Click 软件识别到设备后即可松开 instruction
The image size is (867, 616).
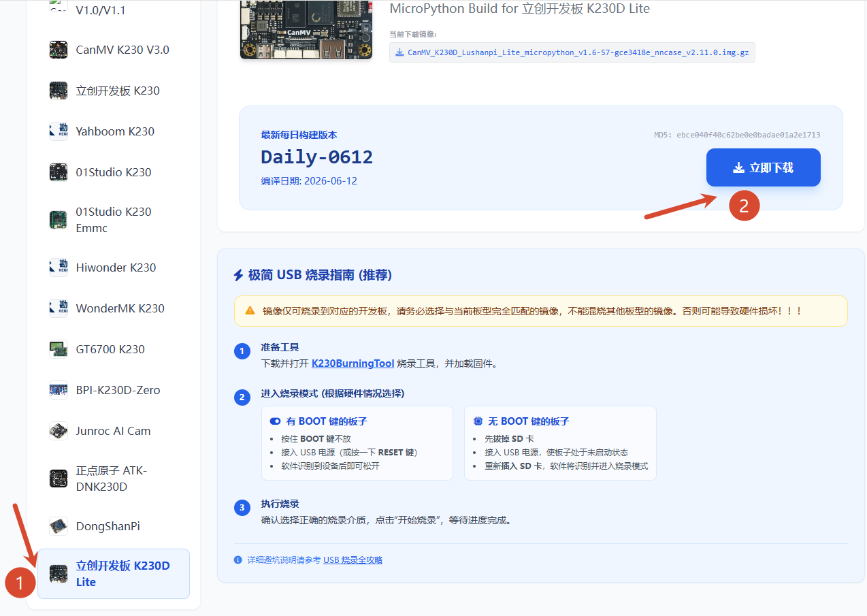pos(330,466)
